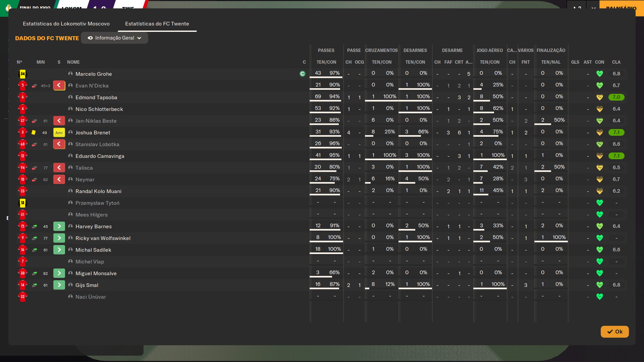Click Stanislav Lobotka's substituted-off arrow icon
The image size is (644, 362).
click(x=59, y=144)
